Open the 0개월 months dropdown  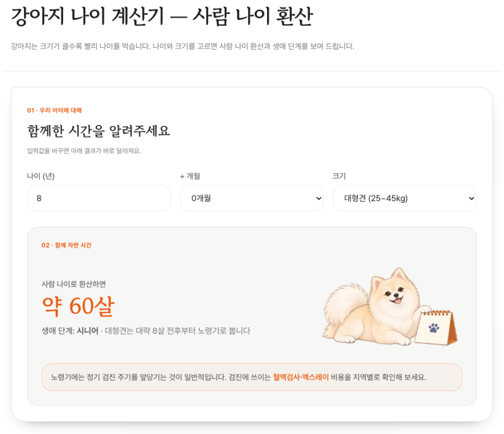tap(251, 198)
